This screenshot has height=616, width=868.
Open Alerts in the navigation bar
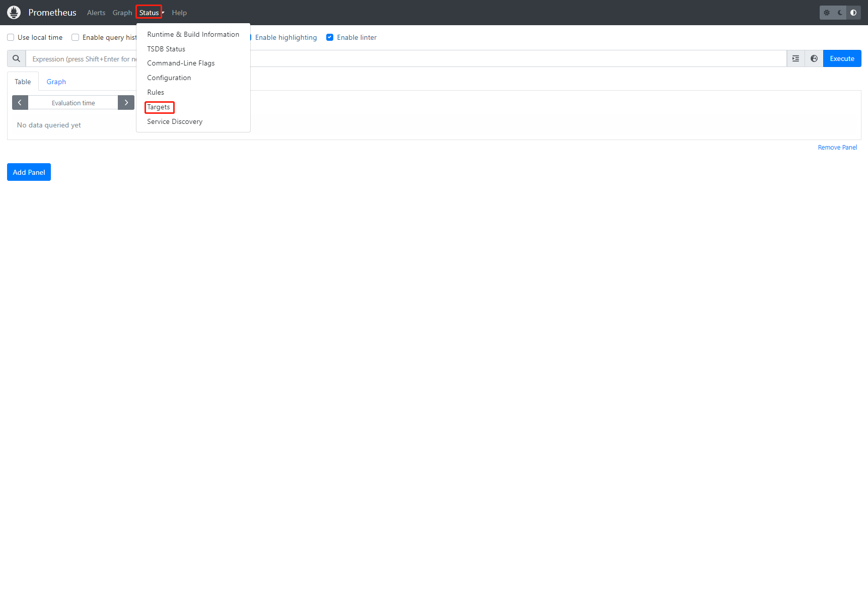point(96,13)
